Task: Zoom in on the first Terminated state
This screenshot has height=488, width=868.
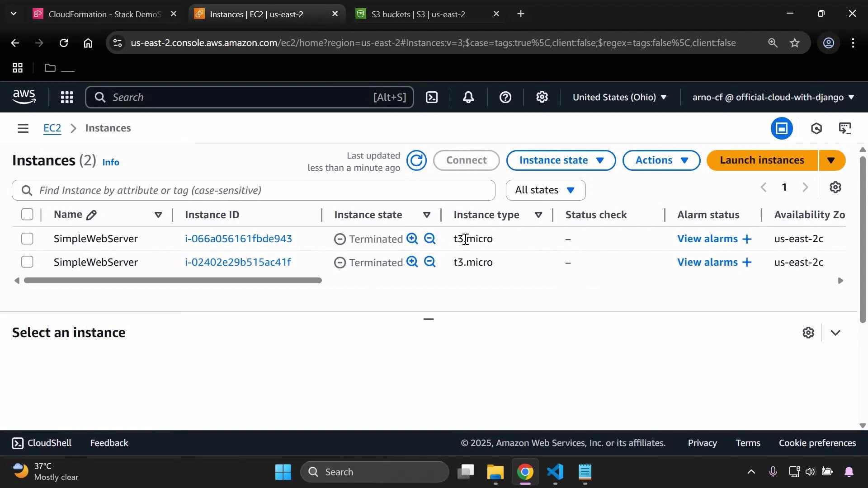Action: point(411,239)
